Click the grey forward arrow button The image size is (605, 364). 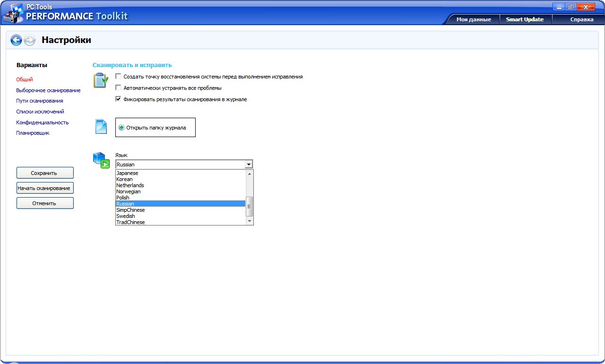click(x=29, y=40)
